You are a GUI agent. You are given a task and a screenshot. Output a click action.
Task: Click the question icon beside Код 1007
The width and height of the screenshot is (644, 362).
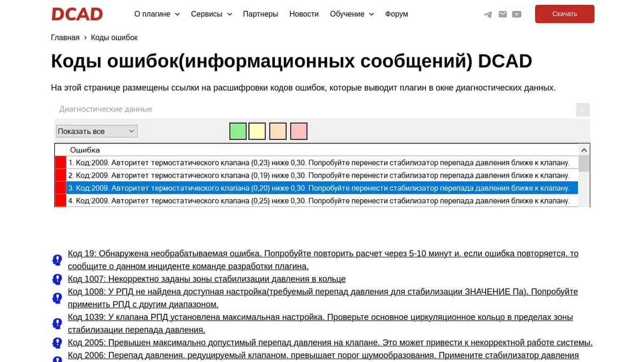point(57,279)
